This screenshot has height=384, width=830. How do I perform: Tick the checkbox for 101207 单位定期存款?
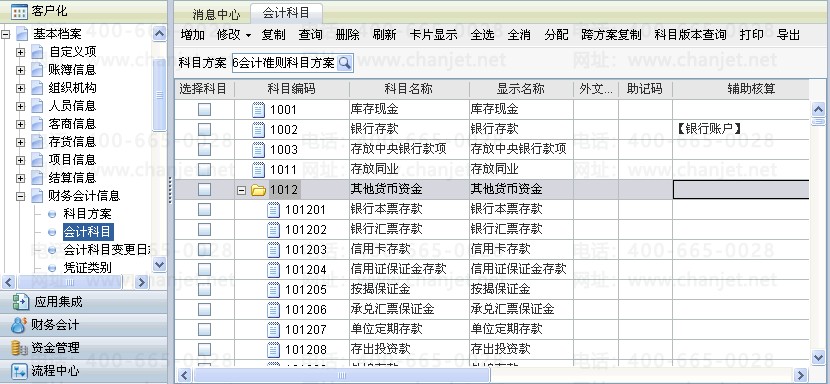coord(204,329)
